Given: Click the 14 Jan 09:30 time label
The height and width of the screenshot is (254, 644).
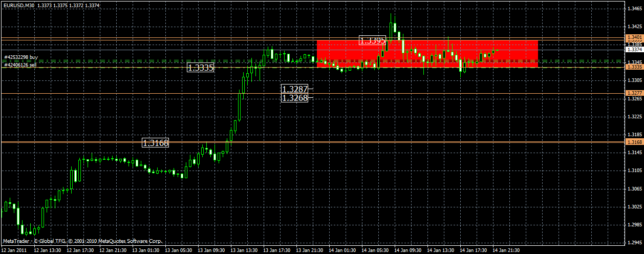Looking at the screenshot, I should coord(408,250).
